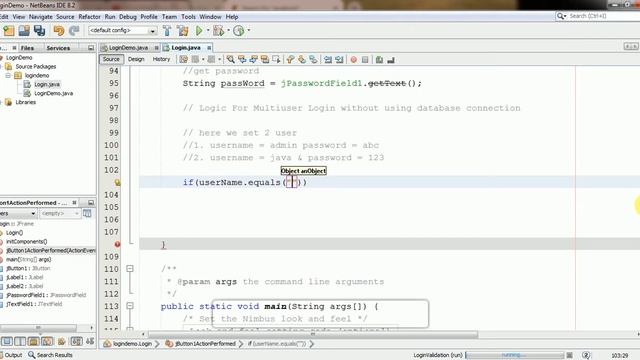Collapse the logindemo package node

8,76
